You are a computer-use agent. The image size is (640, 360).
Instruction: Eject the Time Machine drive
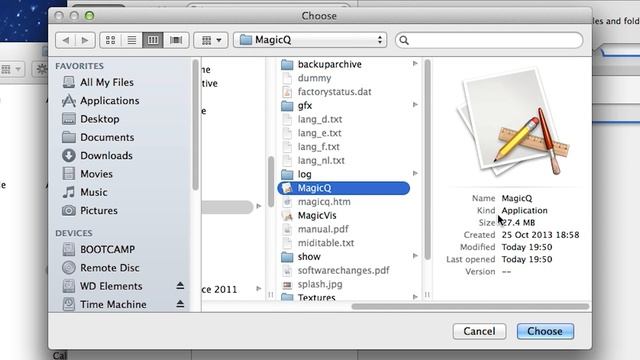tap(180, 304)
